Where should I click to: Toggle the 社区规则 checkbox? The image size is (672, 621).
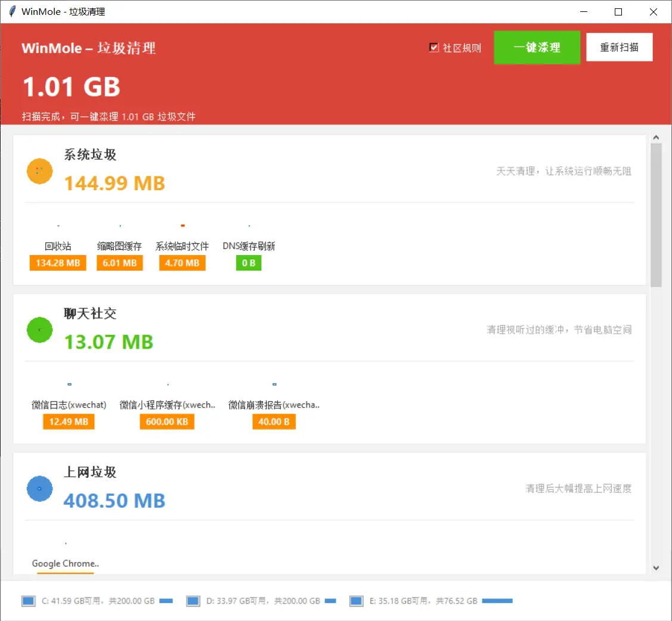[x=433, y=48]
